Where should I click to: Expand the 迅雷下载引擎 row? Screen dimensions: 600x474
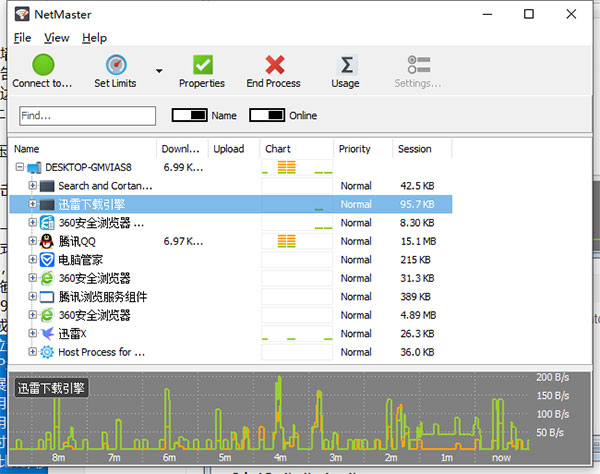coord(33,204)
